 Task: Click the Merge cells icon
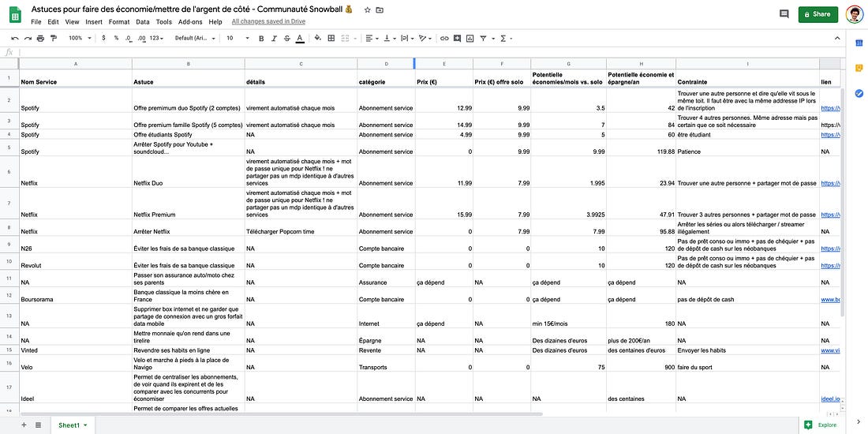(345, 38)
